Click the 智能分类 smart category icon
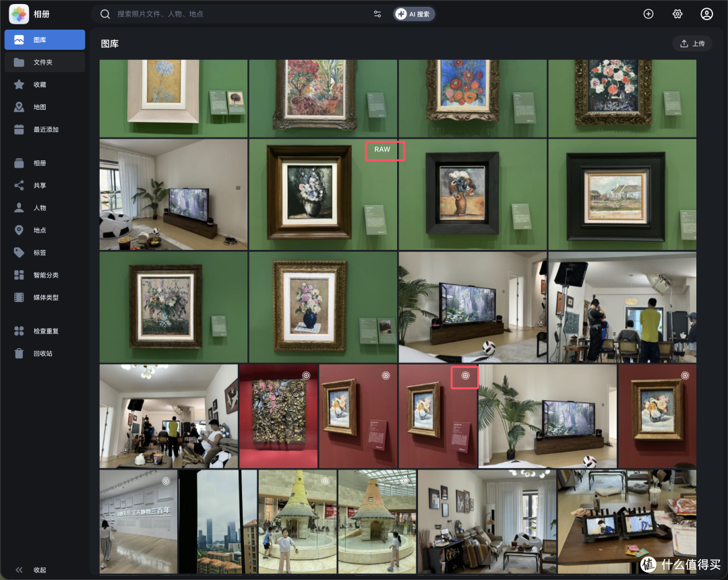The width and height of the screenshot is (728, 580). 19,275
